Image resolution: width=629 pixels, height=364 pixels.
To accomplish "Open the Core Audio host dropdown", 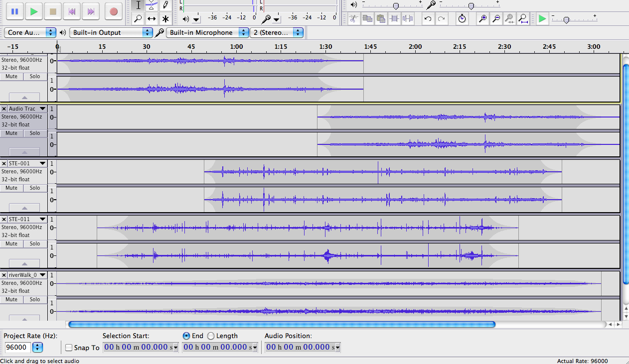I will coord(30,32).
